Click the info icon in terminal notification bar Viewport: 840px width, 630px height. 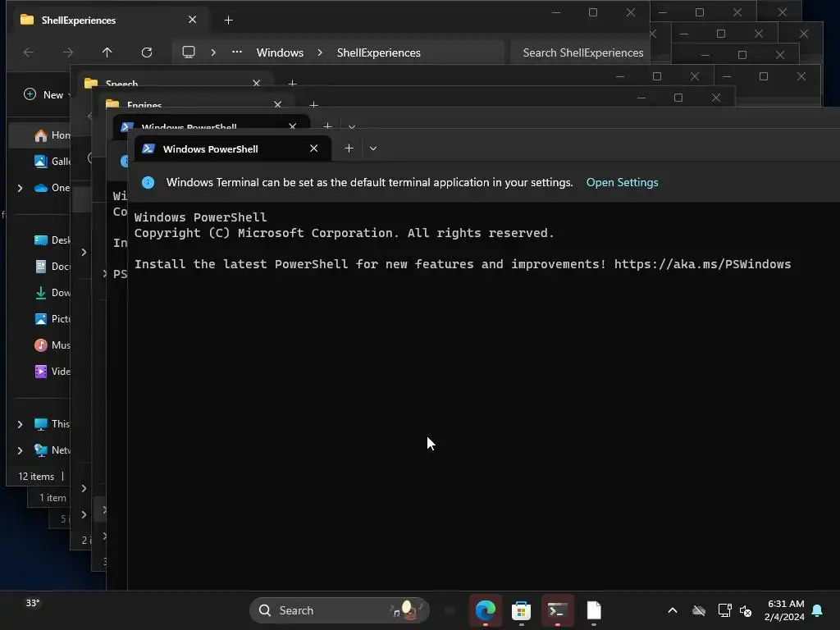148,182
